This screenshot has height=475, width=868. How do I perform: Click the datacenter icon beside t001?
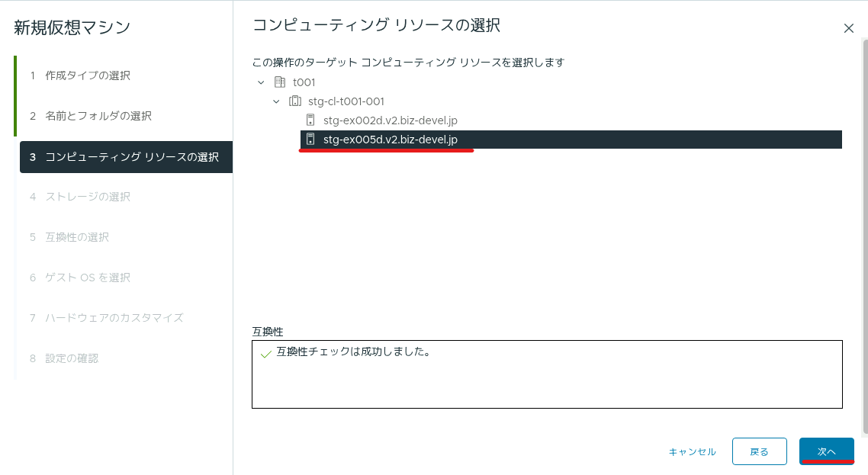point(280,82)
